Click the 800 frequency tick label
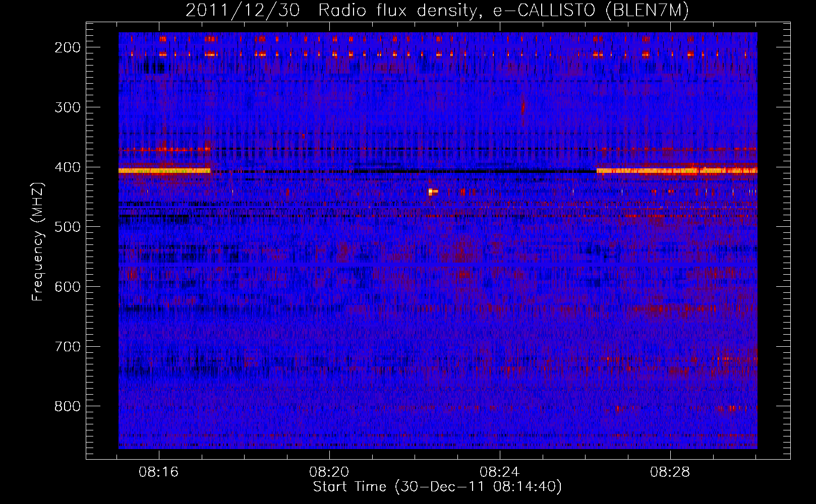This screenshot has height=504, width=816. (x=68, y=406)
